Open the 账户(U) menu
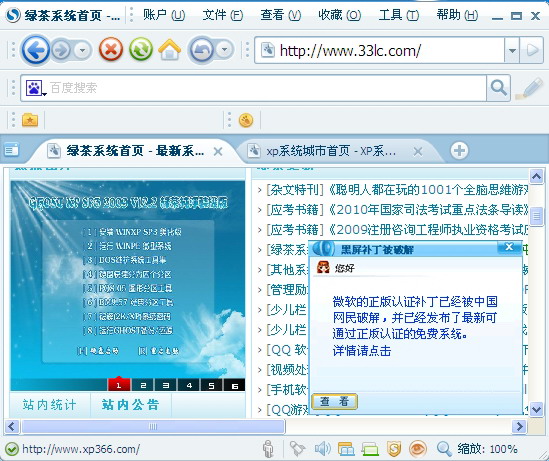 (164, 15)
